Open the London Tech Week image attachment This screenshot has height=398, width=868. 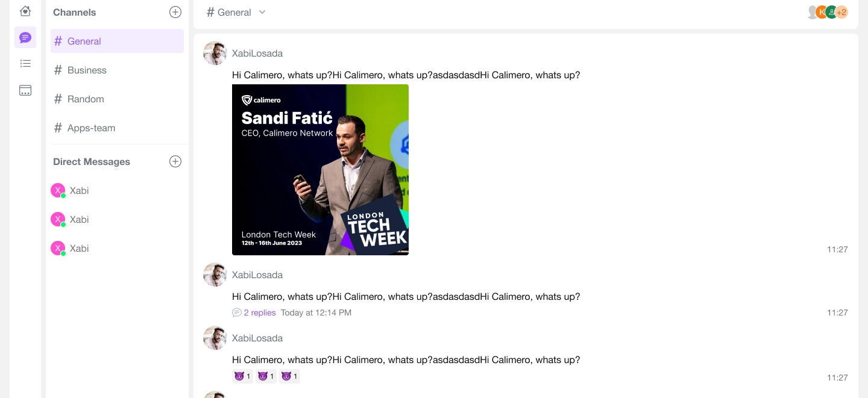point(320,170)
